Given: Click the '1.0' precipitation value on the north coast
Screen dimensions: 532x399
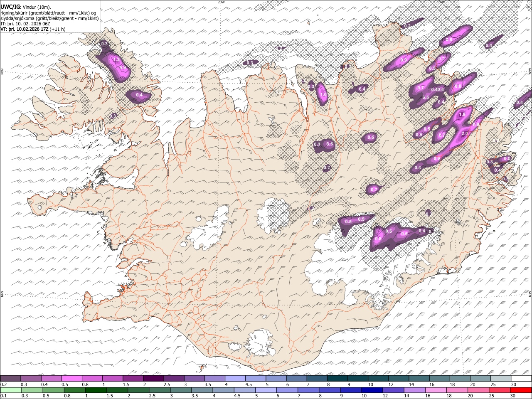Looking at the screenshot, I should [324, 95].
